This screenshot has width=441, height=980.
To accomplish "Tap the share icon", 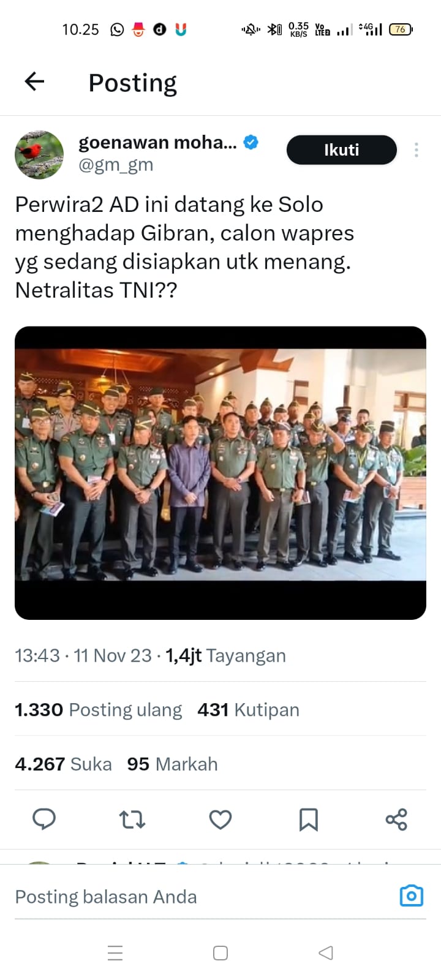I will click(396, 819).
